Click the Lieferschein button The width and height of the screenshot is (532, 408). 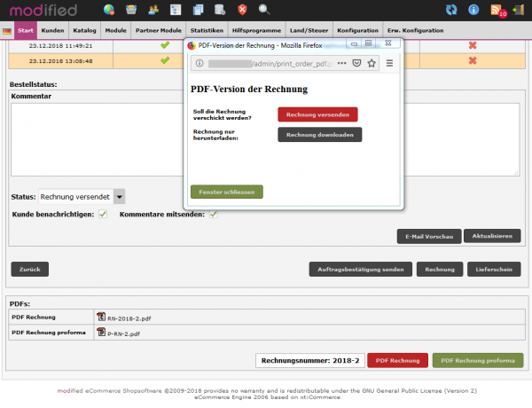pos(494,269)
